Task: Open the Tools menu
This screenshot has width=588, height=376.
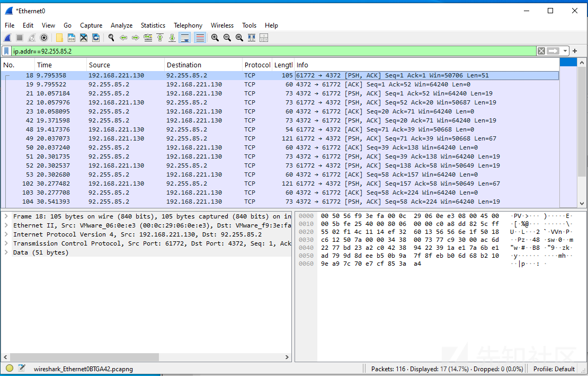Action: [250, 25]
